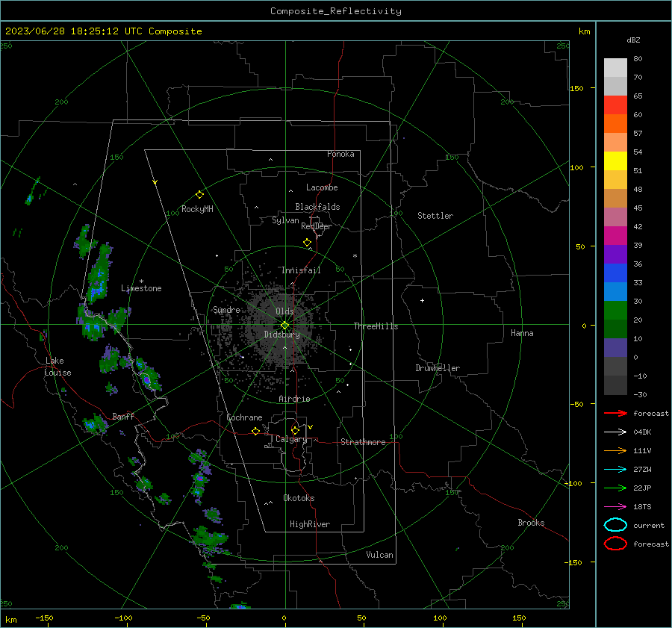Click the Olds city label

(x=284, y=311)
